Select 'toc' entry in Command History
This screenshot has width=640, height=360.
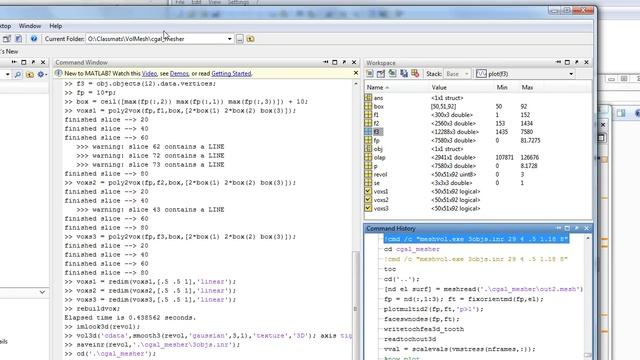point(390,269)
